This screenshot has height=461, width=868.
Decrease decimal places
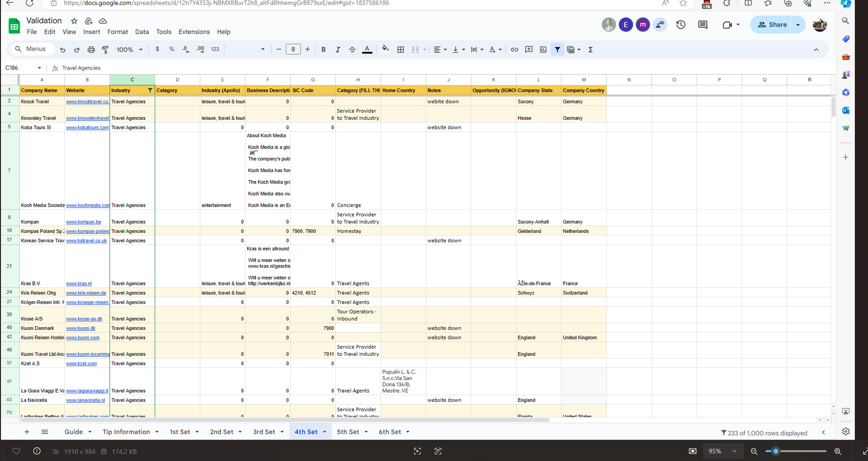point(186,49)
